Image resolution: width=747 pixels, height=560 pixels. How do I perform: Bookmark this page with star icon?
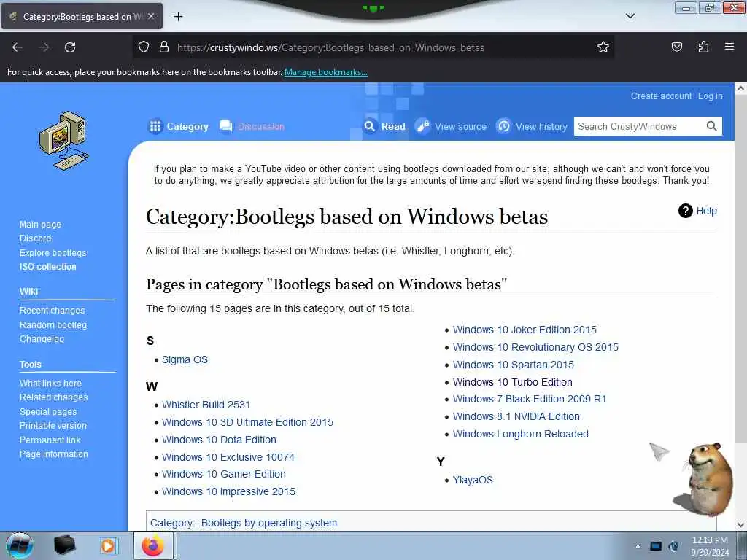click(603, 47)
